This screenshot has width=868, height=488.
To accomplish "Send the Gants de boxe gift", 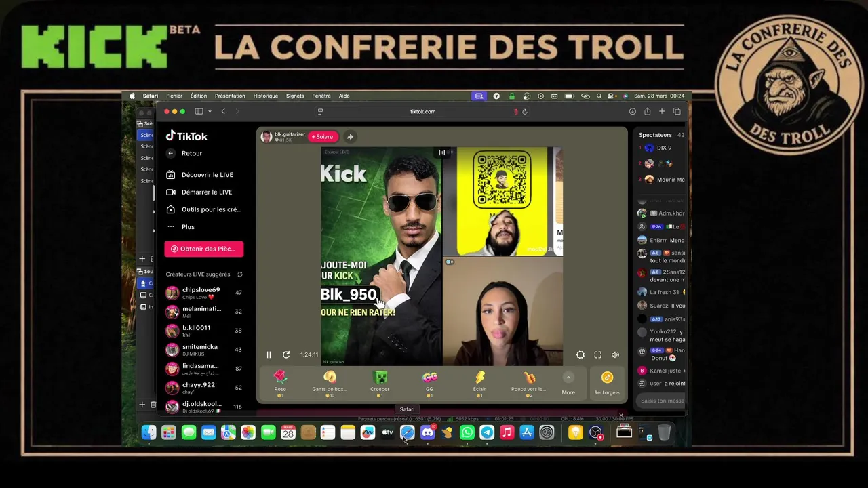I will tap(330, 383).
